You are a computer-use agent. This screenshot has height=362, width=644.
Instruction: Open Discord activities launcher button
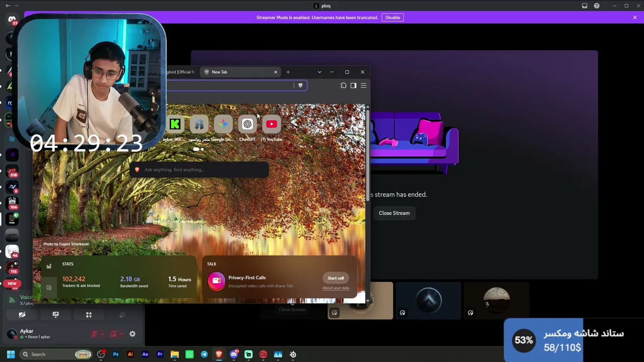coord(89,315)
